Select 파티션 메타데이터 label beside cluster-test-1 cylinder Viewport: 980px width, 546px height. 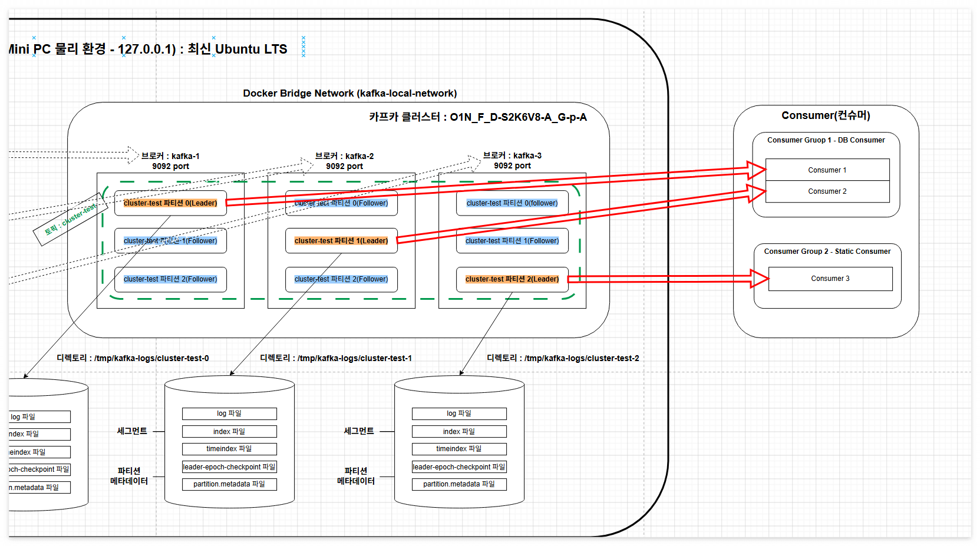pos(129,476)
